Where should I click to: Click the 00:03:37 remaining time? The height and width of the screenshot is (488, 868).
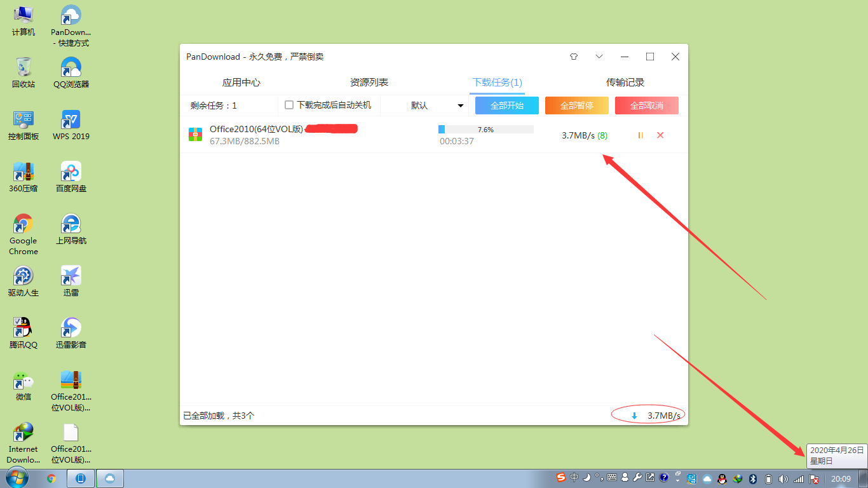[457, 141]
